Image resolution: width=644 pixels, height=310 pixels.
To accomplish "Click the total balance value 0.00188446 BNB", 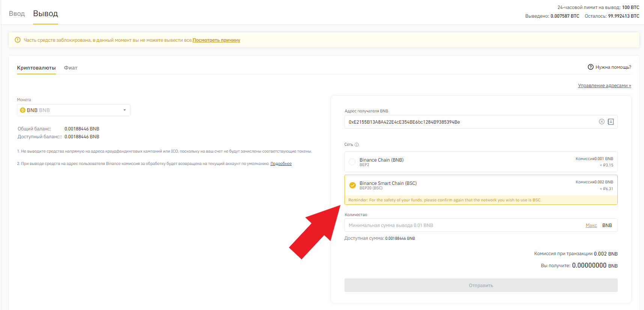I will click(x=82, y=129).
